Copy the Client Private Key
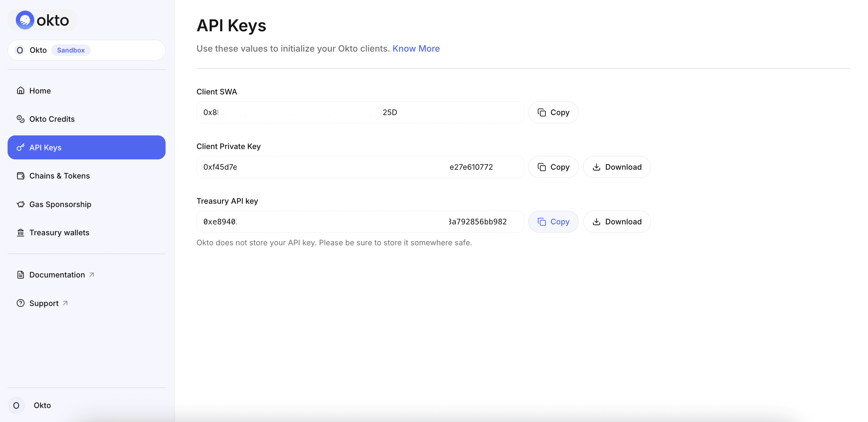The width and height of the screenshot is (868, 422). point(553,167)
